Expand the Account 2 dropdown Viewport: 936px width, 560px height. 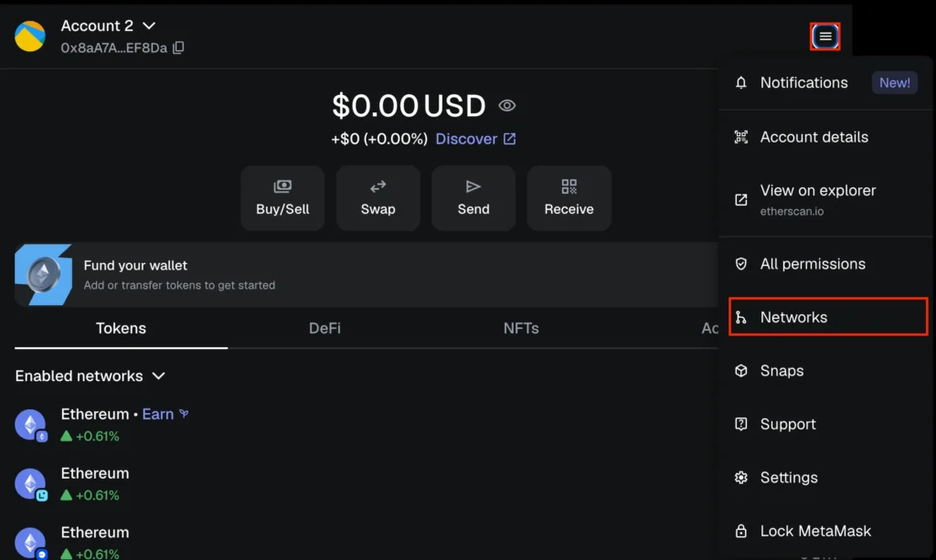pyautogui.click(x=149, y=26)
